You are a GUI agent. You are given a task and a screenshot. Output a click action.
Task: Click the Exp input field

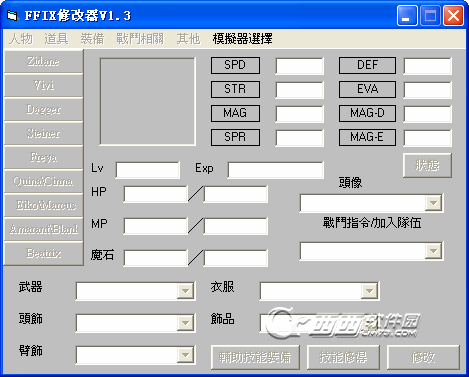pyautogui.click(x=275, y=170)
